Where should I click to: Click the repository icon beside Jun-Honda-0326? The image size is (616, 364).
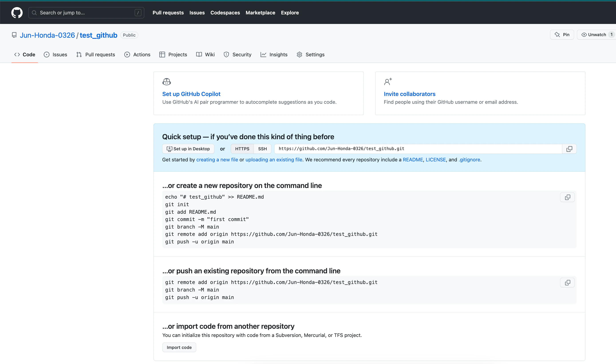coord(14,35)
